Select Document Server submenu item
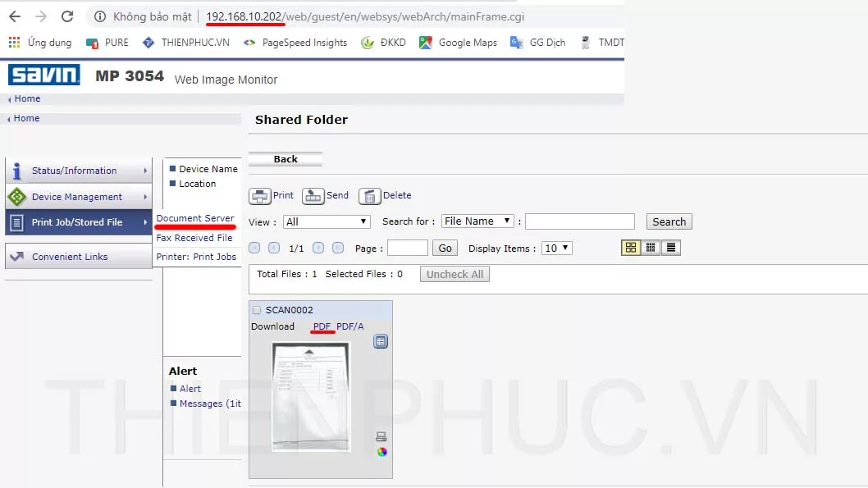Screen dimensions: 868x488 pos(195,218)
